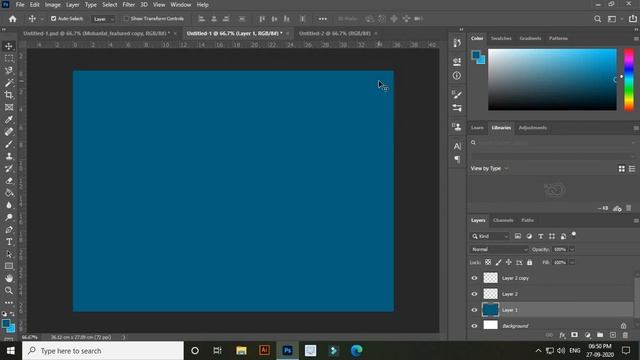This screenshot has width=640, height=360.
Task: Select the Magic Wand tool
Action: point(9,83)
